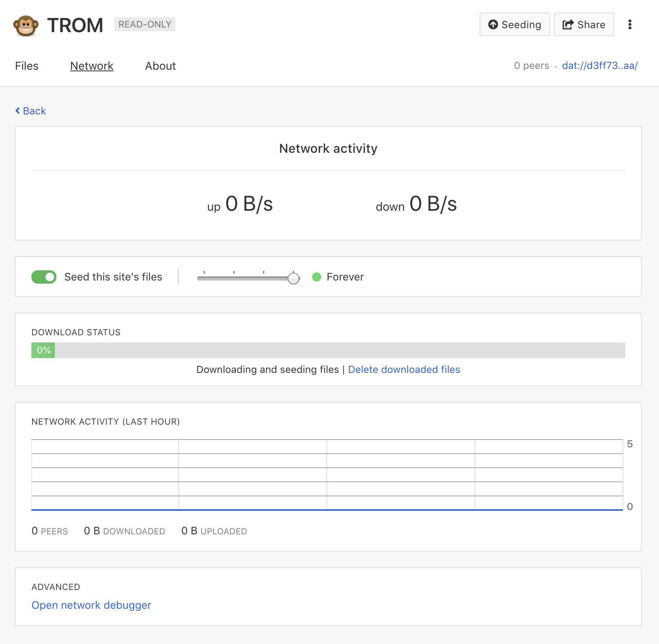The height and width of the screenshot is (644, 659).
Task: Click the 0 PEERS stat below graph
Action: click(x=50, y=531)
